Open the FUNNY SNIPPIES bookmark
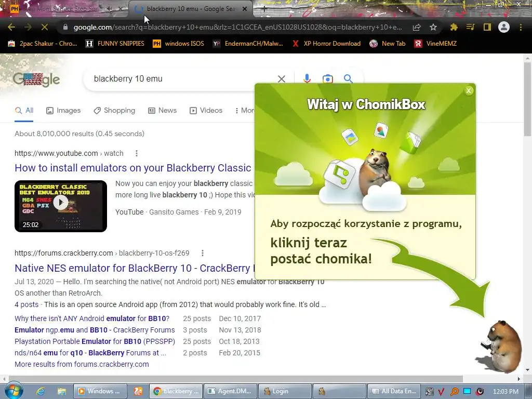This screenshot has height=399, width=532. 115,44
